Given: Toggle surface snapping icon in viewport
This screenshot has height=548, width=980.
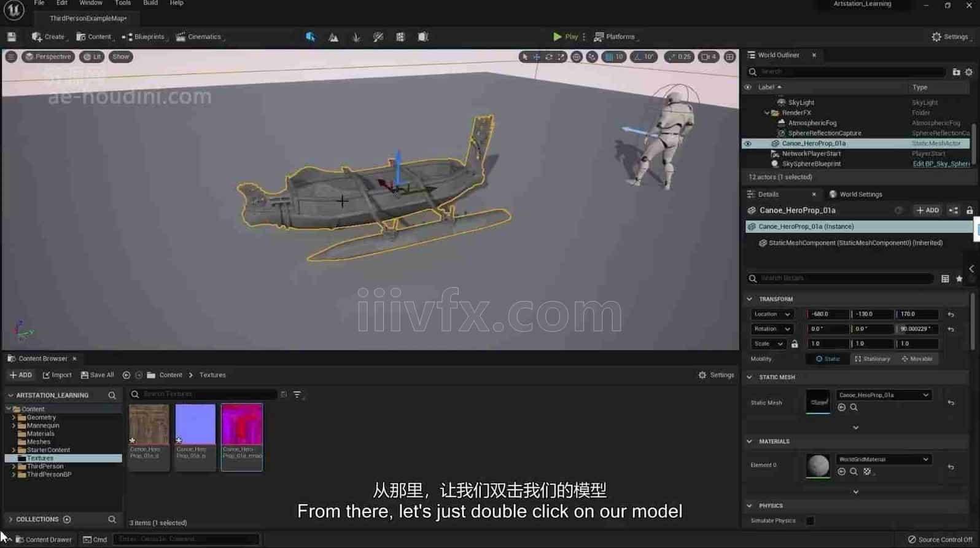Looking at the screenshot, I should click(592, 57).
